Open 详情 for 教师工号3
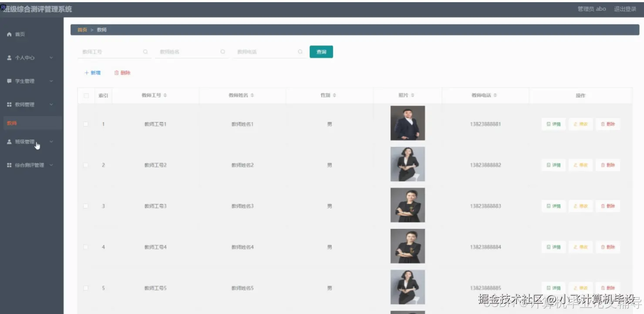Screen dimensions: 644x314 [554, 206]
